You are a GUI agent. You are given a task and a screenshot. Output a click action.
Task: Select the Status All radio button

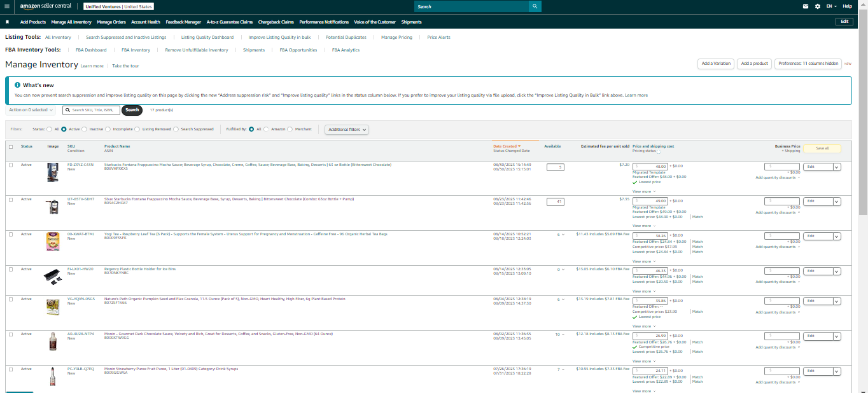[50, 129]
